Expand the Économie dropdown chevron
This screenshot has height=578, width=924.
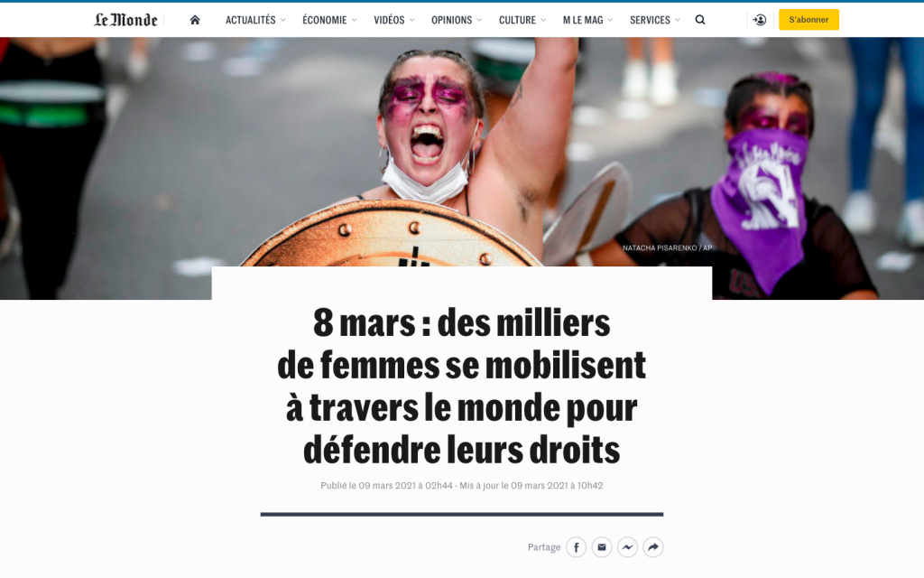[x=354, y=20]
